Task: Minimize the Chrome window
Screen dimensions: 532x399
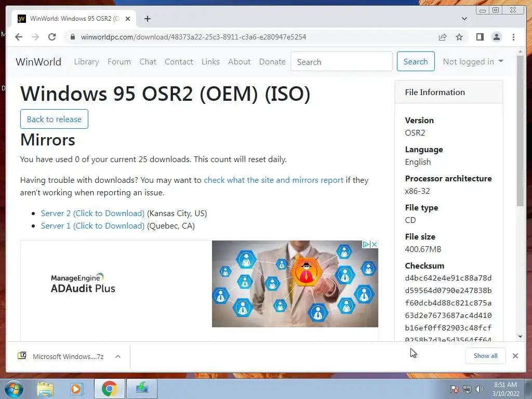Action: [483, 10]
